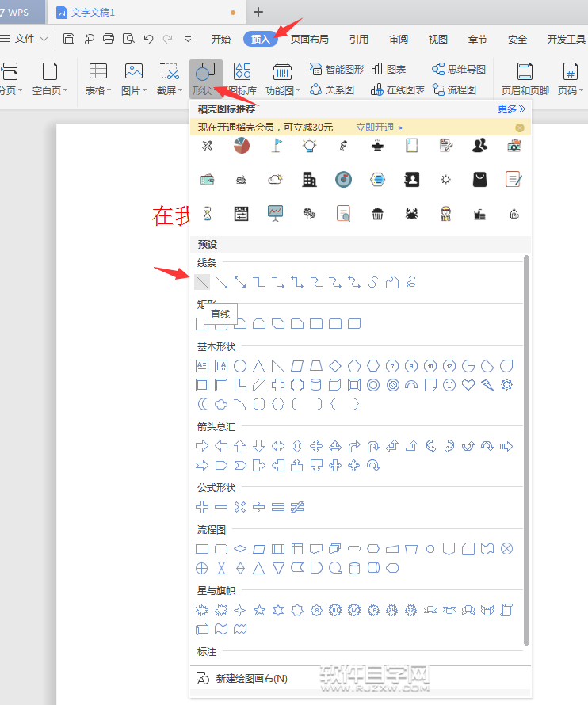The image size is (588, 705).
Task: Pick the oval basic shape
Action: [240, 366]
